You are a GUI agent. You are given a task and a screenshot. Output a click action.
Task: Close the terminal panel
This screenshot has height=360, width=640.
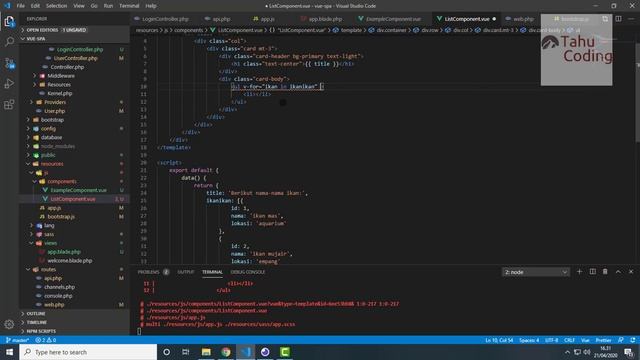(631, 272)
